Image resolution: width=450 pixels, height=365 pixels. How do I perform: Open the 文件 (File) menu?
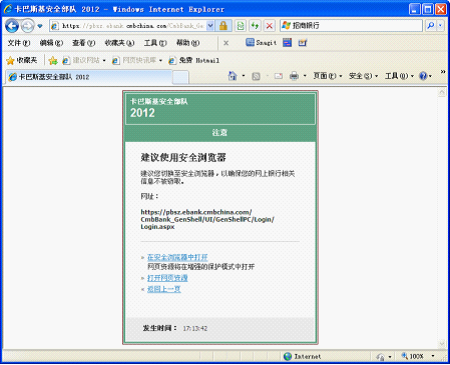point(19,43)
